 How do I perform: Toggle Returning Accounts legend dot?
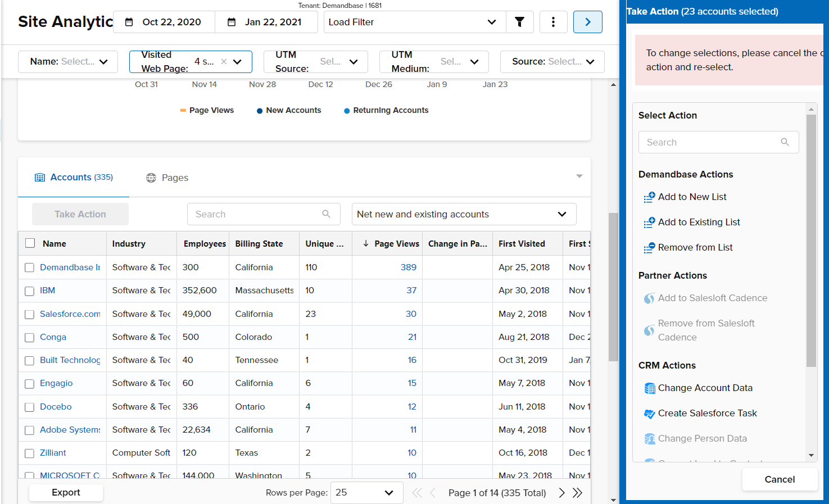click(x=347, y=111)
